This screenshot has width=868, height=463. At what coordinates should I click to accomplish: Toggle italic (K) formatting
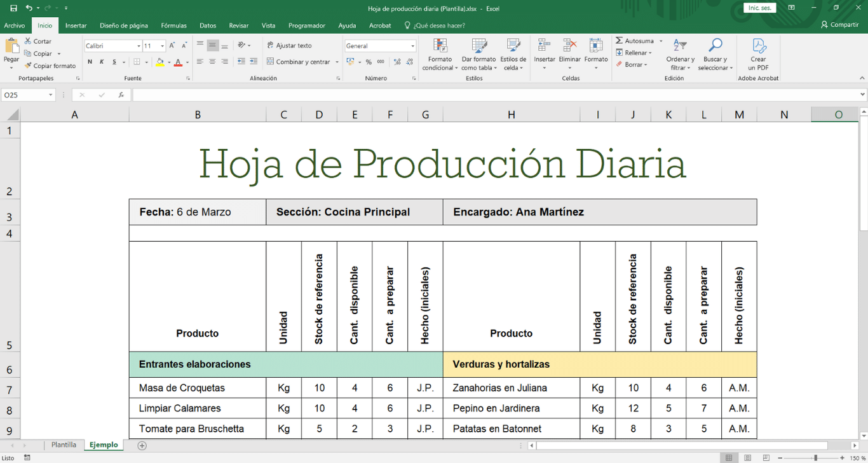pos(102,62)
